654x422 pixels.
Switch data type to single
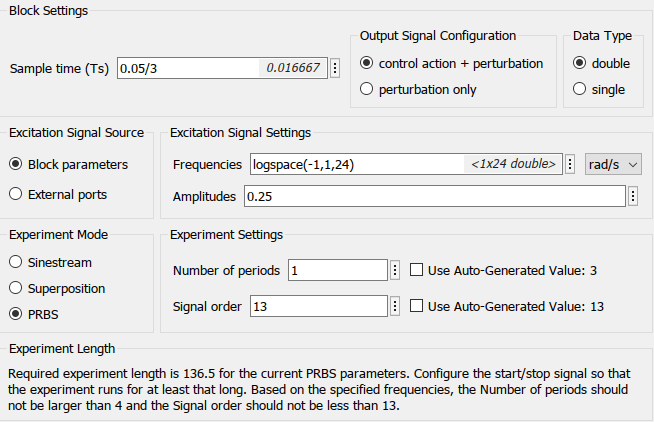[578, 89]
